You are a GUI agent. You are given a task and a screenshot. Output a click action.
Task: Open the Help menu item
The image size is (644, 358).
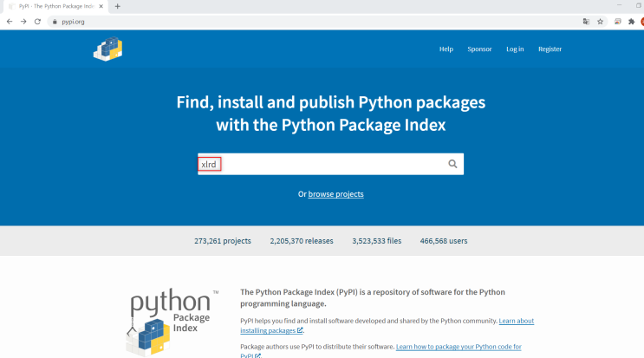tap(446, 49)
